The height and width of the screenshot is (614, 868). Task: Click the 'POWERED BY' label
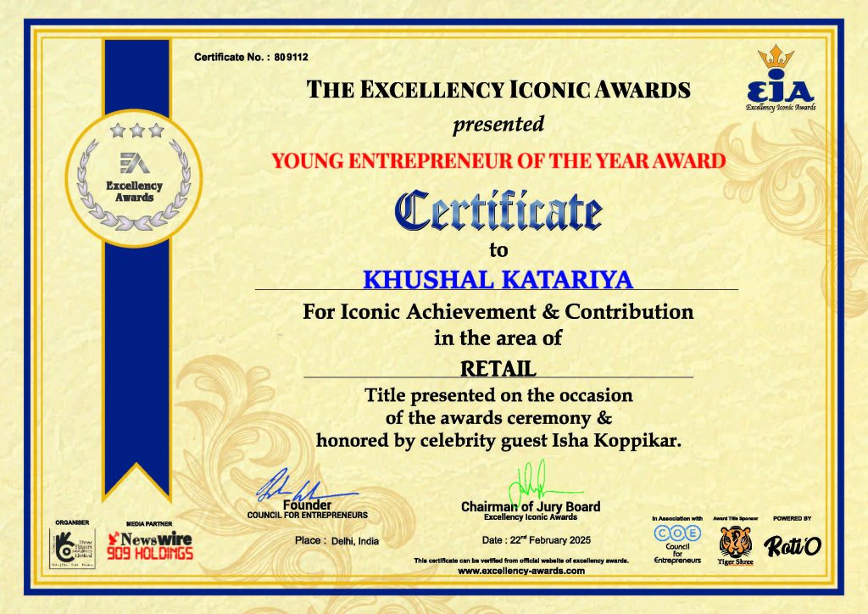pos(793,519)
